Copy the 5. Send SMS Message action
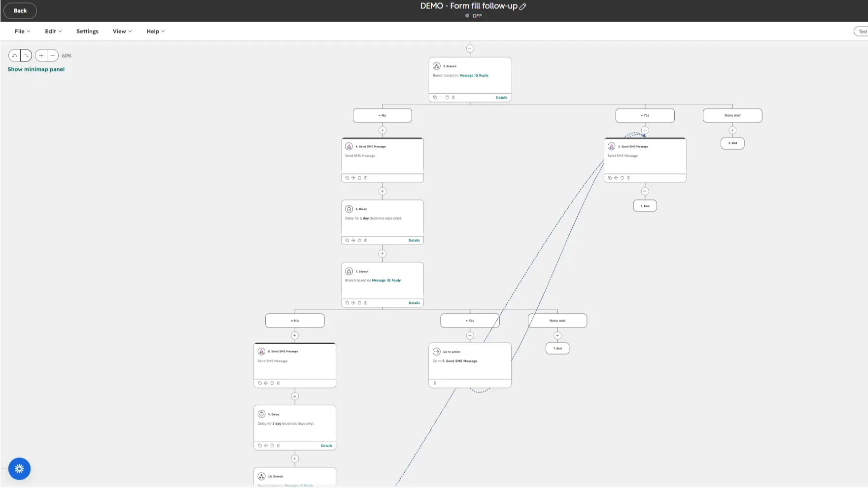 click(x=610, y=178)
